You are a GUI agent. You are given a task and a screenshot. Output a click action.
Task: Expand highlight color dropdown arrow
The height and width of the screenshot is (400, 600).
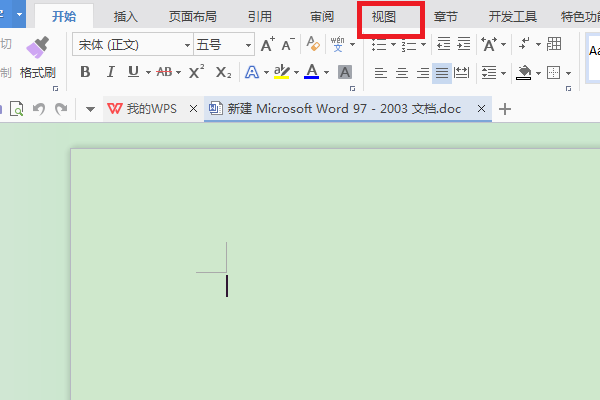click(296, 72)
